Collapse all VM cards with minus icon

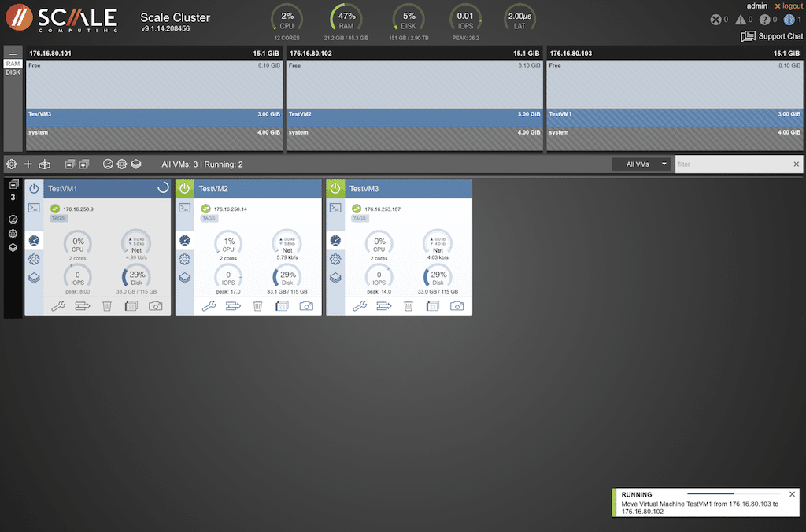[70, 164]
